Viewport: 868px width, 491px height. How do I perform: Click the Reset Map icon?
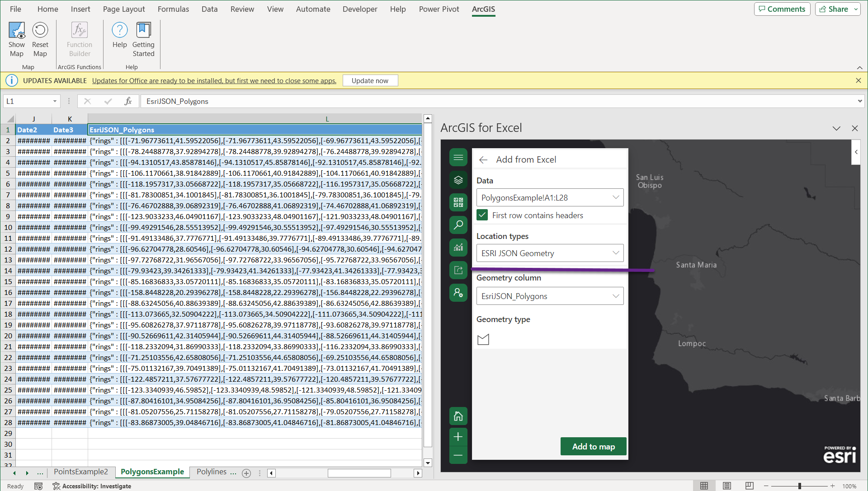(40, 31)
